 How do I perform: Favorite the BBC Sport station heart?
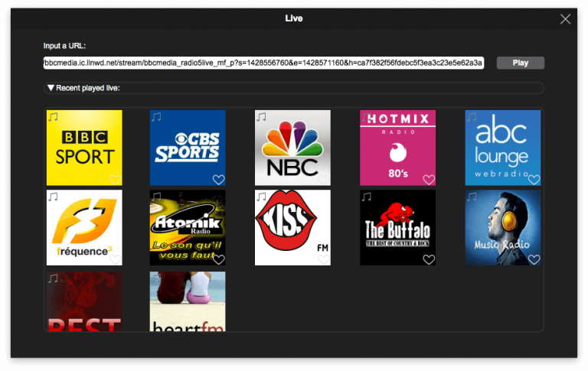(115, 180)
